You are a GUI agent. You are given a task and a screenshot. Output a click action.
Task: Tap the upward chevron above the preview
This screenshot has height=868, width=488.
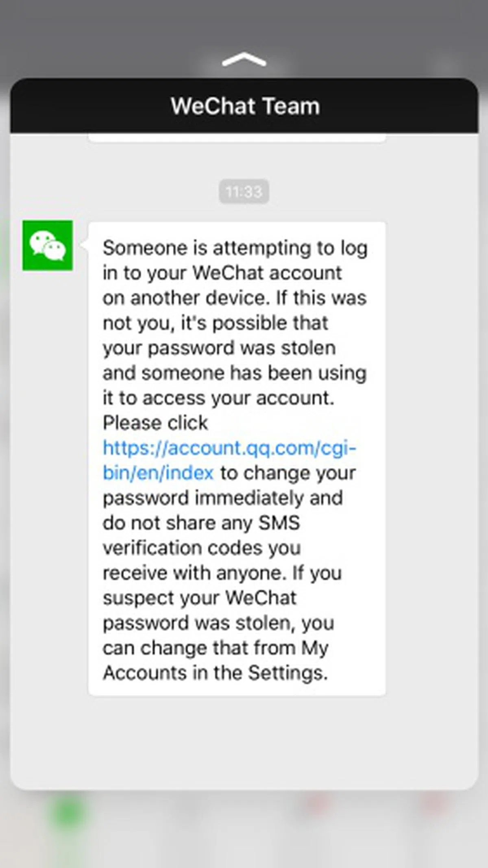pos(244,59)
